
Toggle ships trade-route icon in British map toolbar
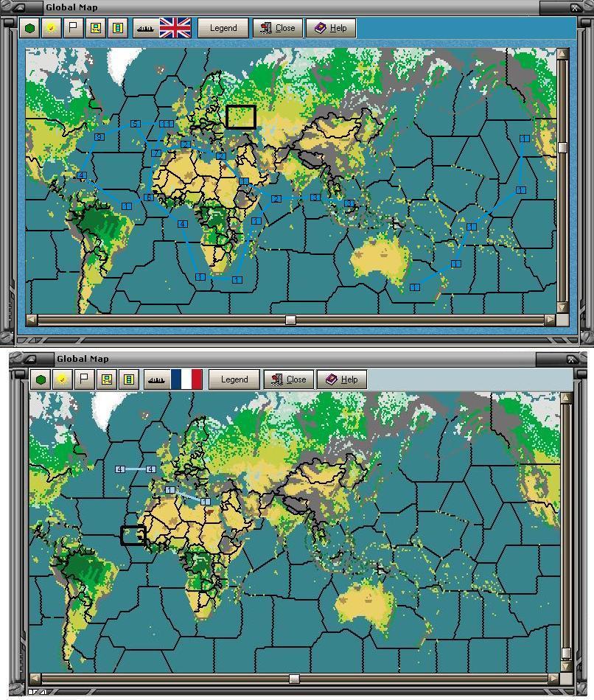(145, 28)
